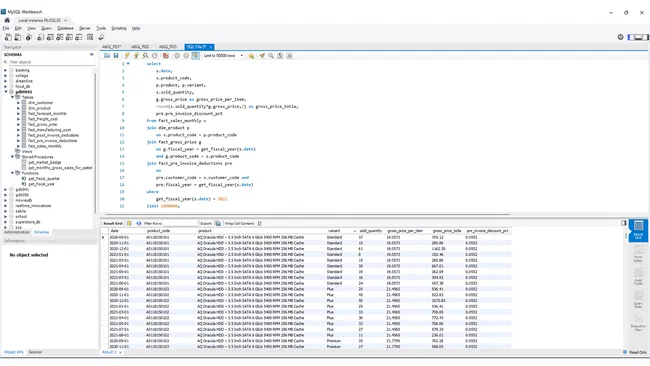This screenshot has width=650, height=366.
Task: Open the object inspector toolbar icon
Action: click(29, 37)
